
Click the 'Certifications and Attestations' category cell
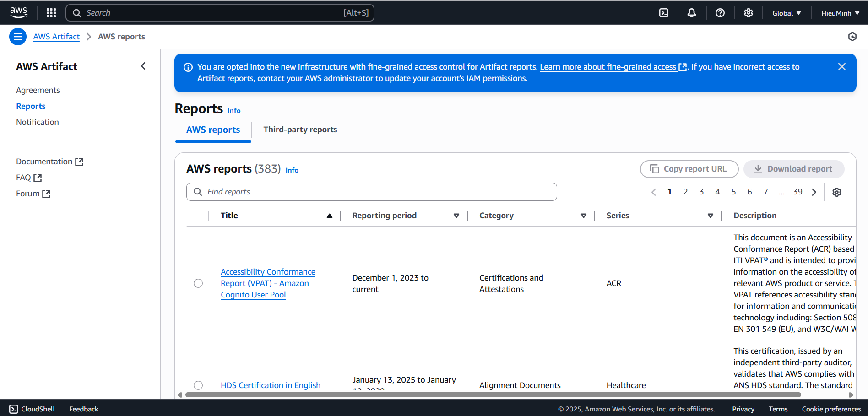(511, 283)
